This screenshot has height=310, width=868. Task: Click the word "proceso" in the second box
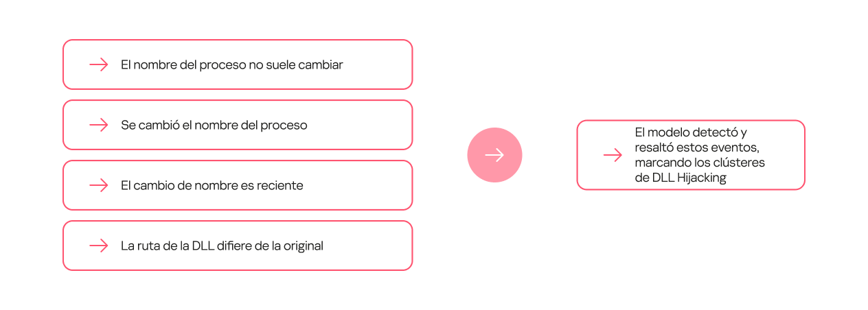click(x=285, y=125)
